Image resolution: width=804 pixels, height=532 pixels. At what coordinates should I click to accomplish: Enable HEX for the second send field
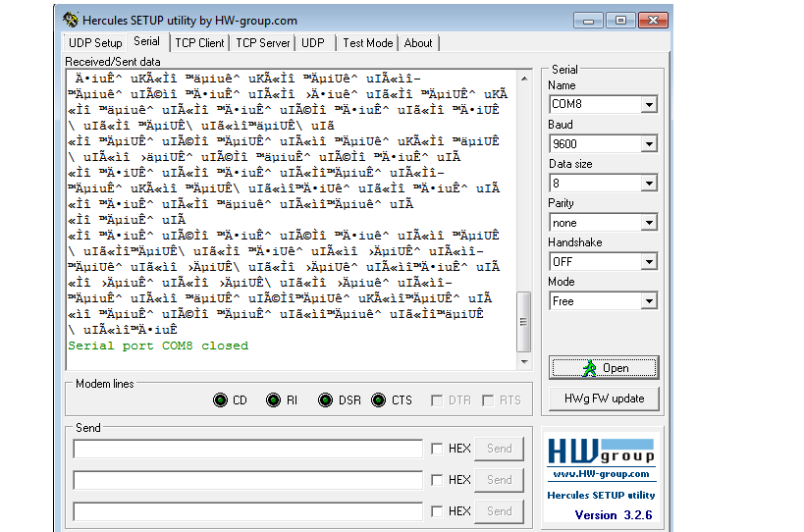[437, 480]
